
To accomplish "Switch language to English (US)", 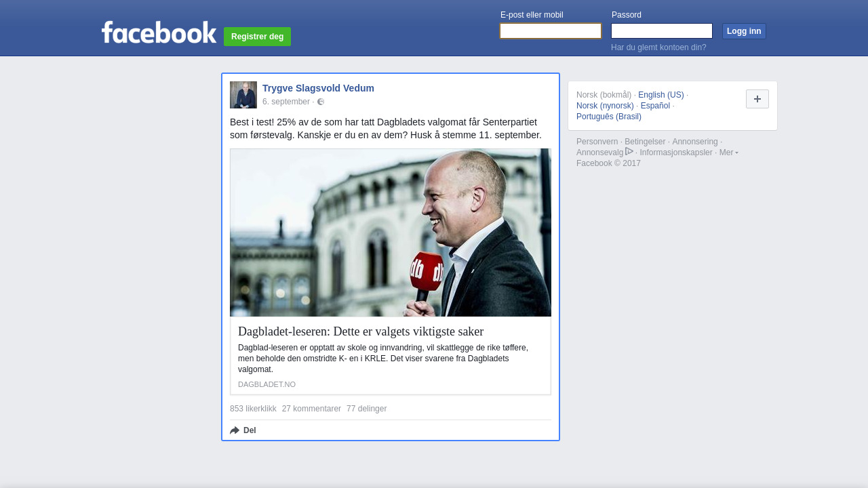I will point(661,95).
